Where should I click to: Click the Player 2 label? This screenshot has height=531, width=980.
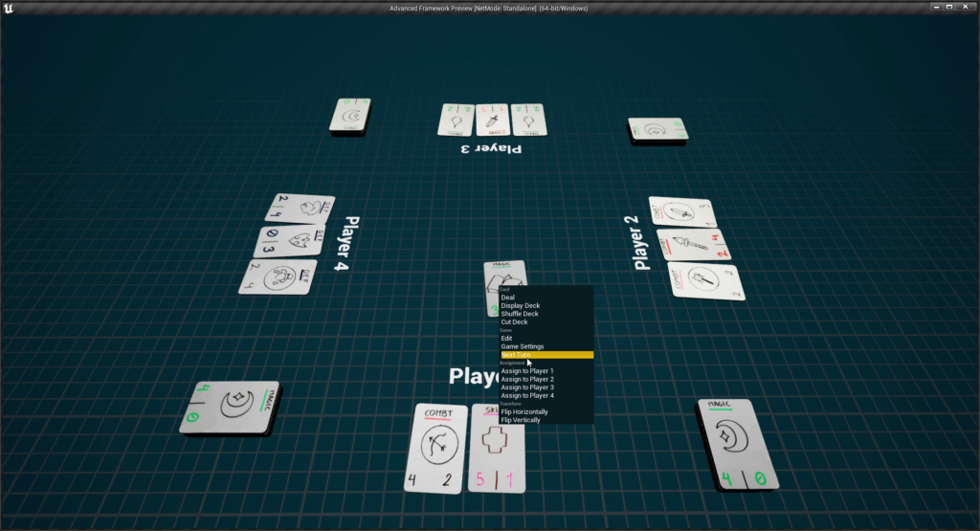click(x=636, y=242)
